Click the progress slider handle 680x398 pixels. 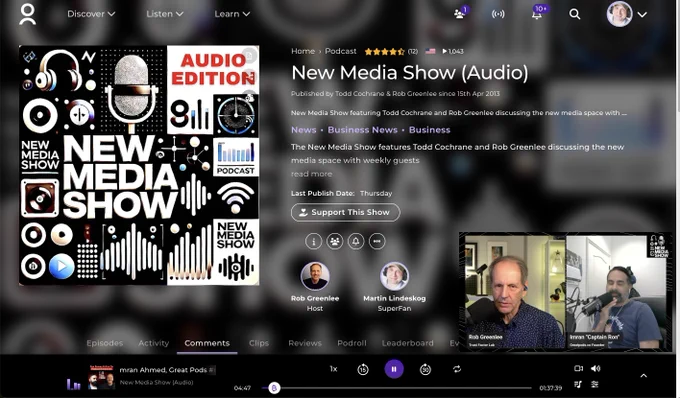click(274, 388)
